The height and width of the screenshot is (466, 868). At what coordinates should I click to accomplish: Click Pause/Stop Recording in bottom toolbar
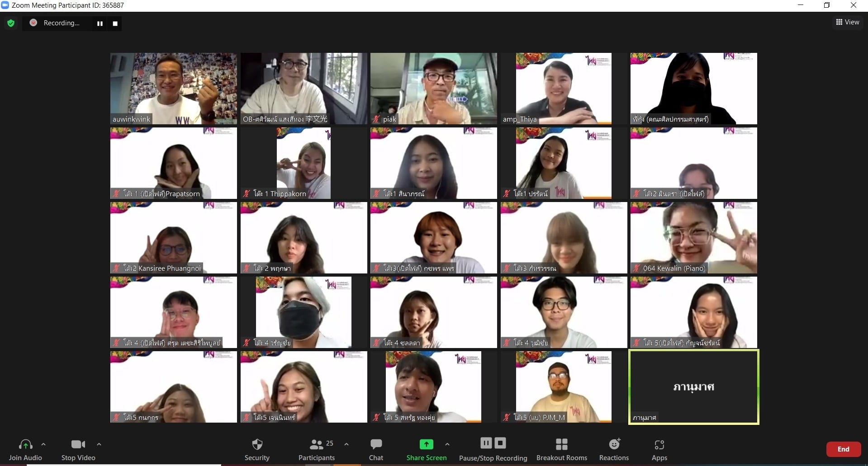[x=493, y=449]
